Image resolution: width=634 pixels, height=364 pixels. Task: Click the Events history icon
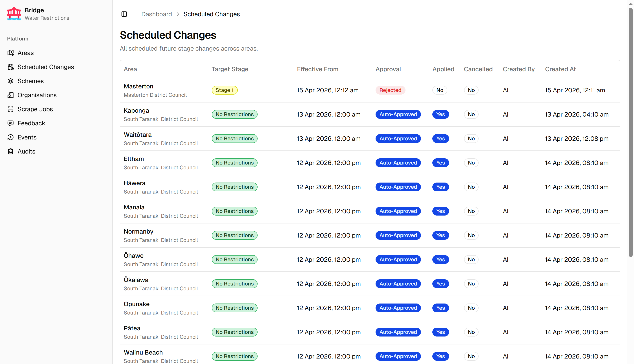click(x=11, y=137)
